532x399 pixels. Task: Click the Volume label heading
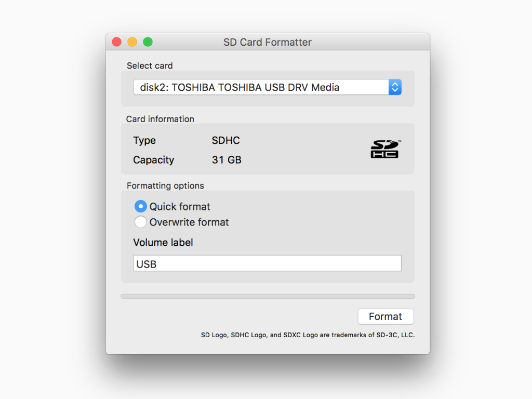[163, 243]
